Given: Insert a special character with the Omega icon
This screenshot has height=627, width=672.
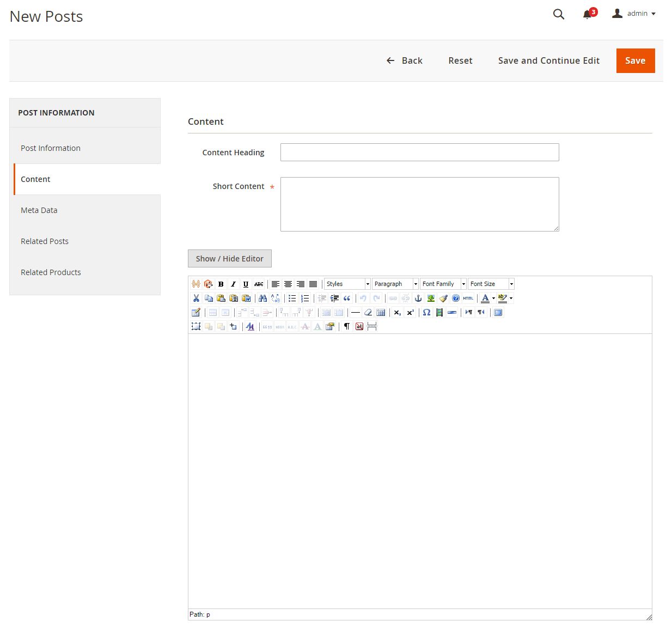Looking at the screenshot, I should [426, 312].
